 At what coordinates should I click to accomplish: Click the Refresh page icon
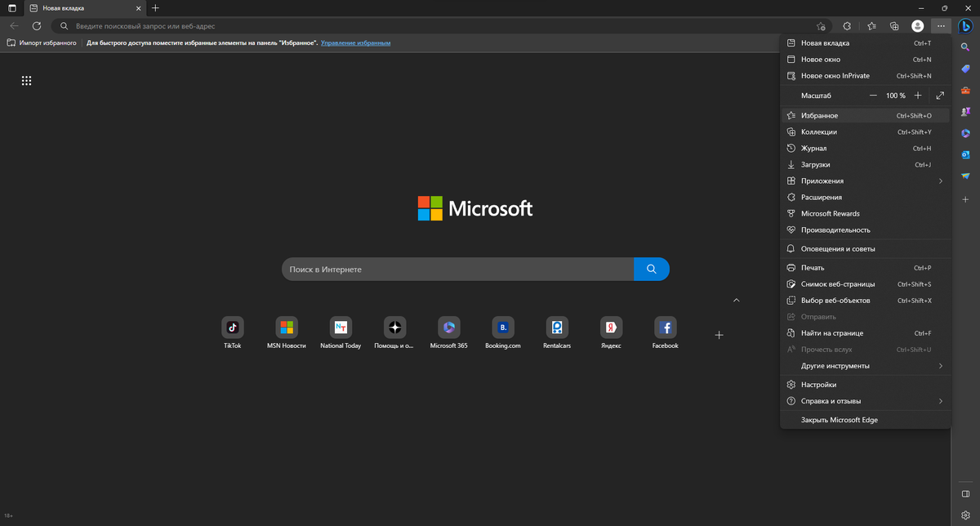point(37,26)
